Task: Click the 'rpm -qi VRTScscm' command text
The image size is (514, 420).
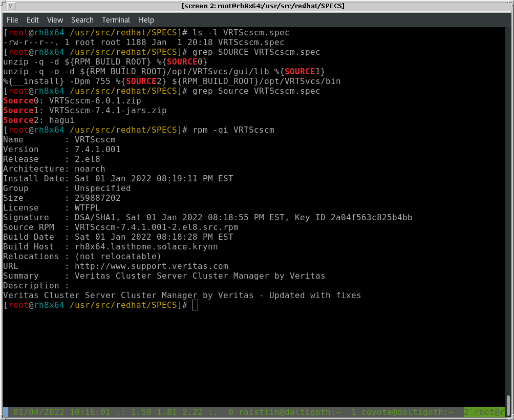Action: [x=233, y=130]
